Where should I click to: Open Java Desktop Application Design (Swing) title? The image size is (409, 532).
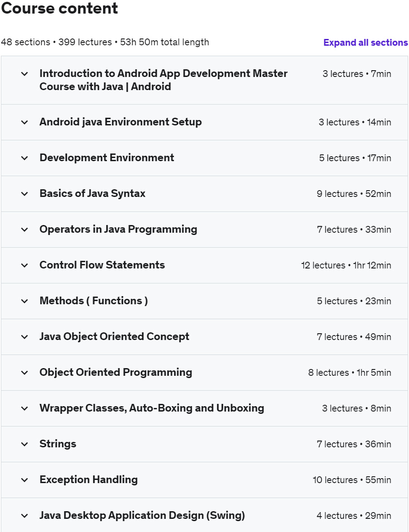(x=142, y=515)
